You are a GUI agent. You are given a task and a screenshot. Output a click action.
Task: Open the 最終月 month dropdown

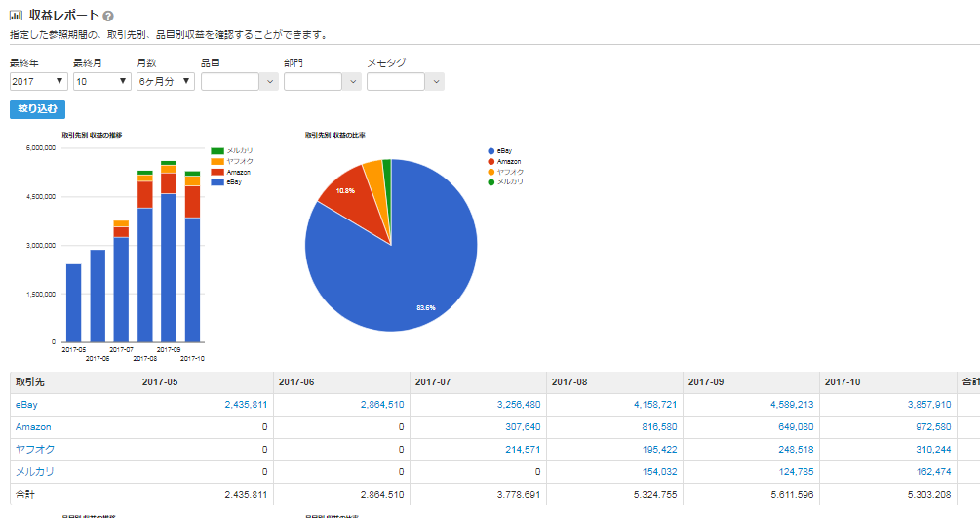click(102, 82)
